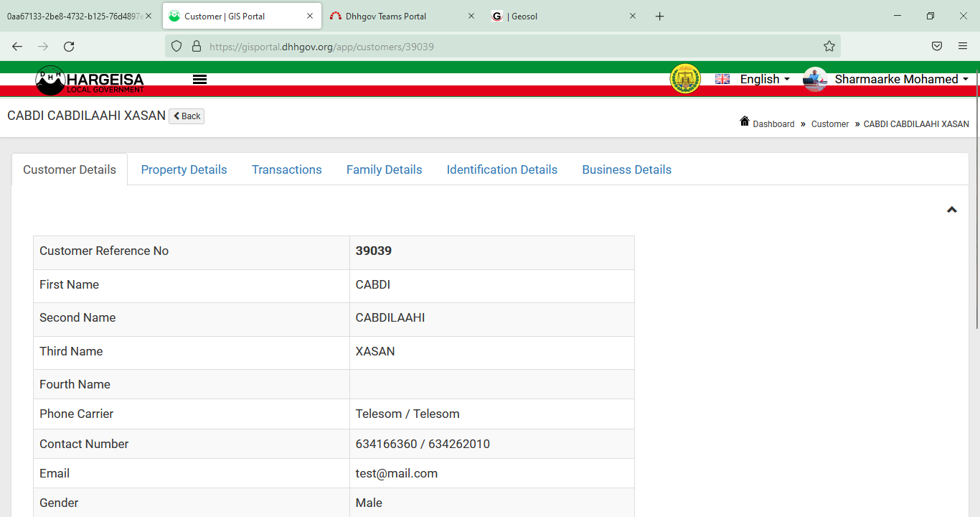Click the UK flag language icon
Image resolution: width=980 pixels, height=517 pixels.
722,79
